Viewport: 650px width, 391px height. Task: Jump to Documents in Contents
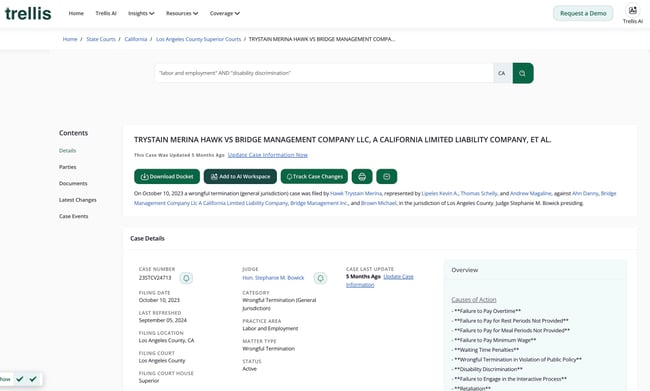click(73, 183)
